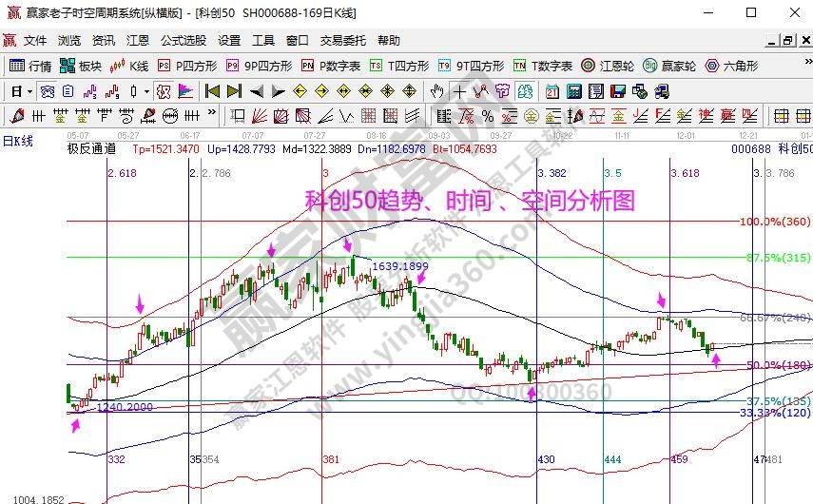Open the 公式选股 menu
Viewport: 813px width, 504px height.
pyautogui.click(x=184, y=41)
